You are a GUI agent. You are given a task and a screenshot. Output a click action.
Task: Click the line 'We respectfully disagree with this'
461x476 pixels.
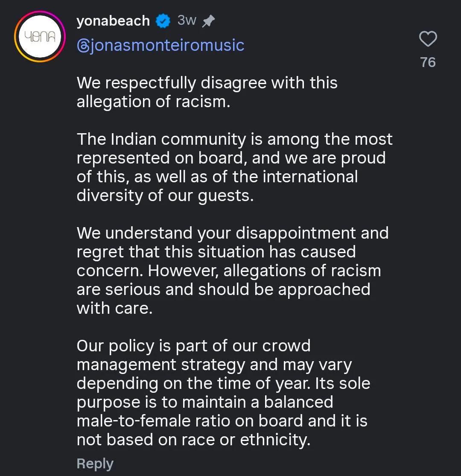207,83
